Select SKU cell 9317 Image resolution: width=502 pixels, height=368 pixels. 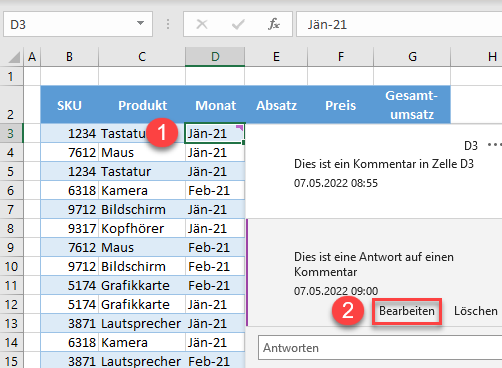pos(69,228)
